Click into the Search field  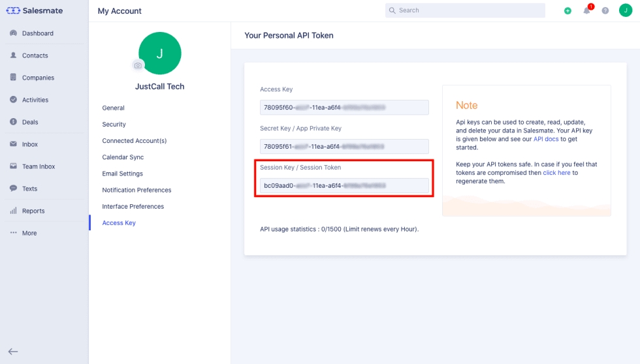[x=465, y=10]
